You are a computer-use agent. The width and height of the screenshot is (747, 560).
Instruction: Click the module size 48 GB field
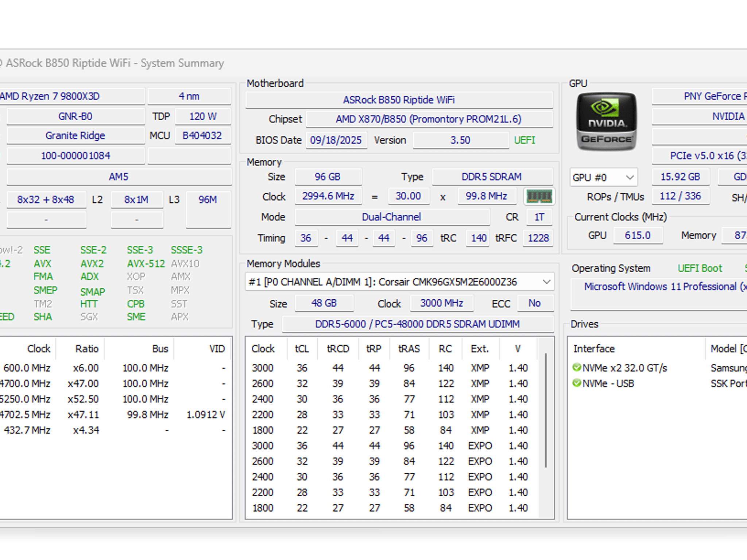coord(324,303)
